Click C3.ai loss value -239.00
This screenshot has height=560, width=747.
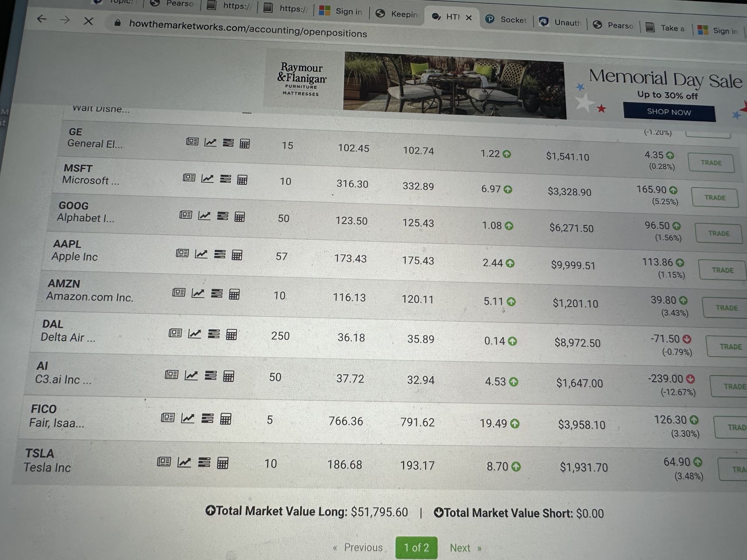pyautogui.click(x=665, y=378)
